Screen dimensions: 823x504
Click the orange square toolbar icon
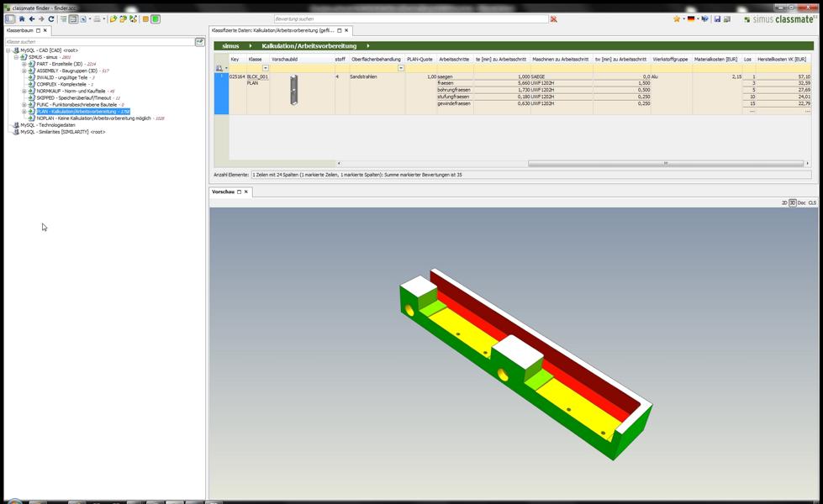coord(145,18)
